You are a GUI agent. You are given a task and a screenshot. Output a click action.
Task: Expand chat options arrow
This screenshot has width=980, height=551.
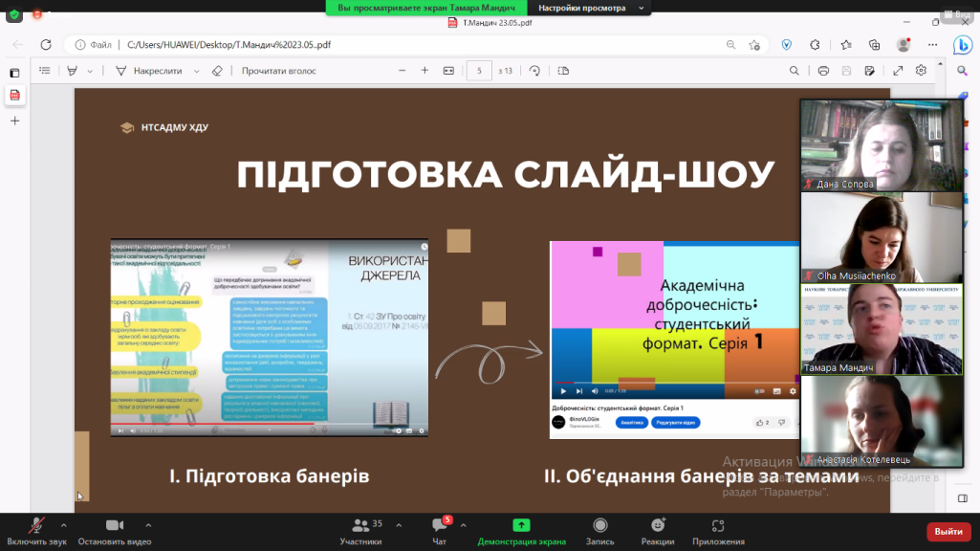tap(463, 525)
